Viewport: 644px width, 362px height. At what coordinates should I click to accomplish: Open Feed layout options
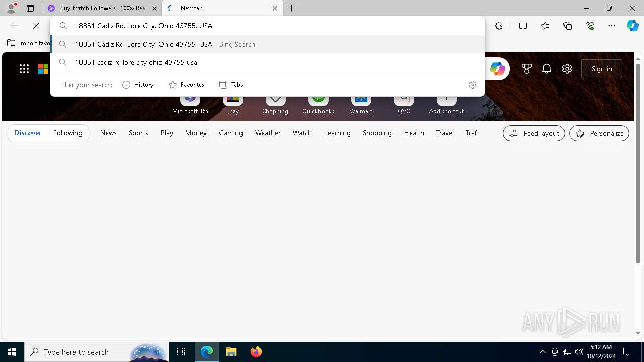534,133
